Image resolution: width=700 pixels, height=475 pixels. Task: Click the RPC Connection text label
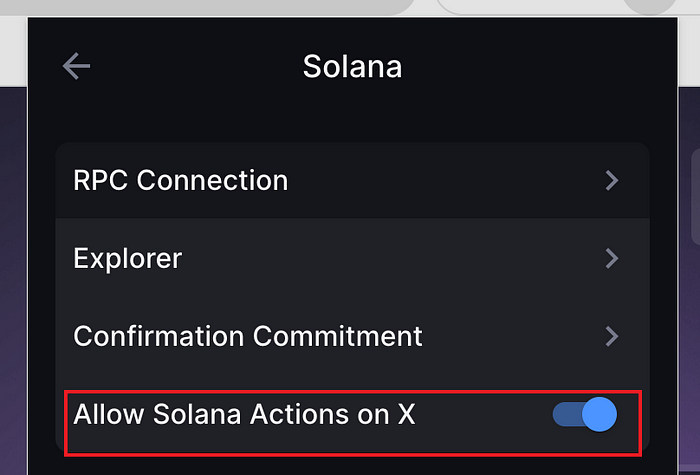pyautogui.click(x=180, y=181)
